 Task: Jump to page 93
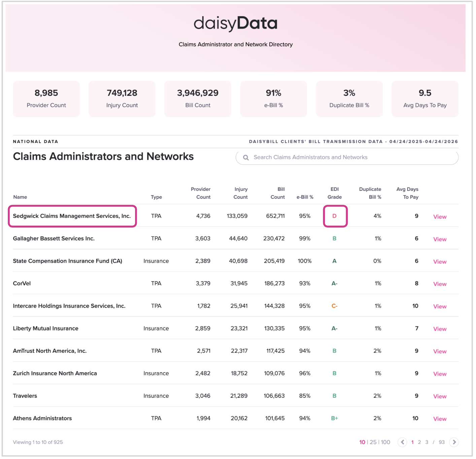(442, 442)
